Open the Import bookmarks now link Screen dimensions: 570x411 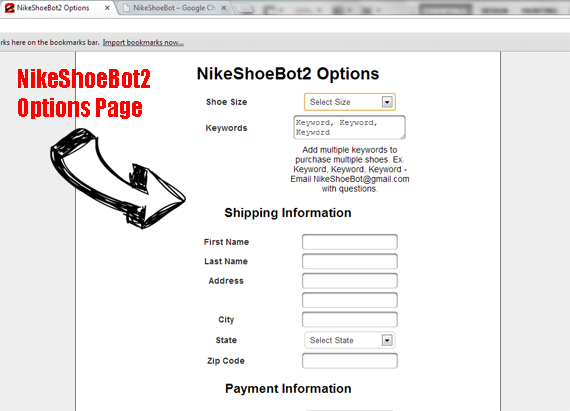[x=143, y=43]
